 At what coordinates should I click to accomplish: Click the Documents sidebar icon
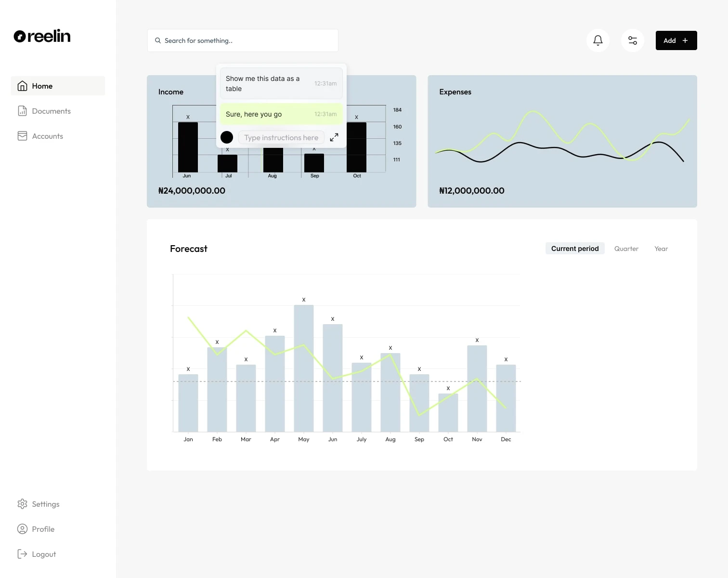[x=22, y=111]
